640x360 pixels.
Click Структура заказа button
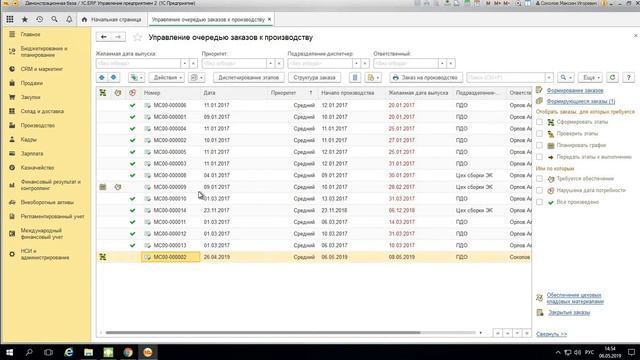(314, 78)
